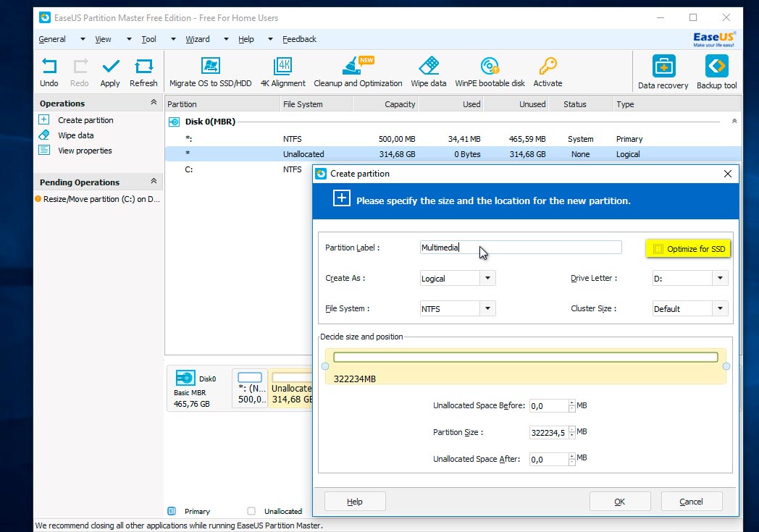
Task: Click the EaseUS logo in top right
Action: (714, 39)
